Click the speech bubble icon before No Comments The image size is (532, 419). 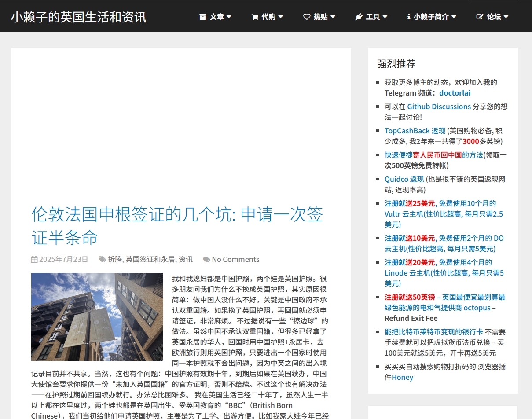207,259
